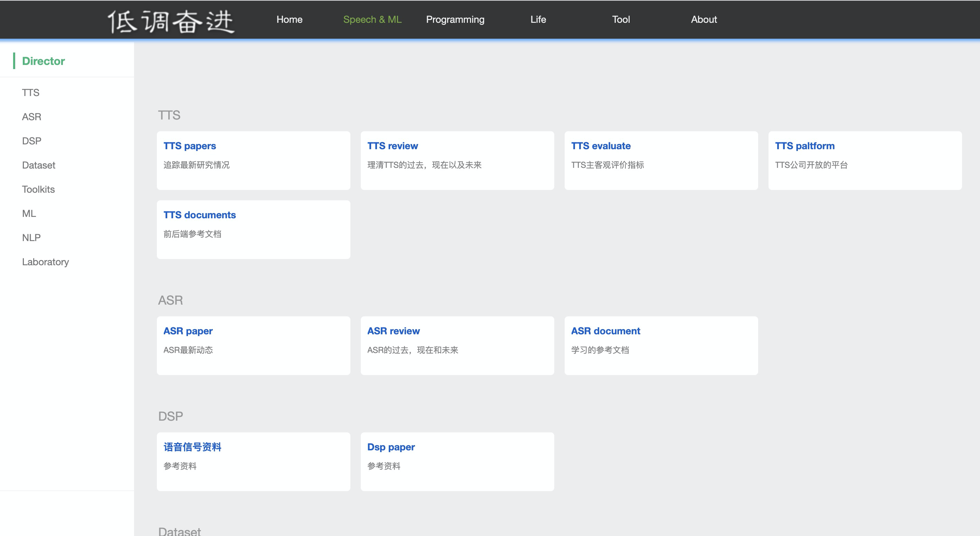Open the TTS review link
This screenshot has height=536, width=980.
point(392,146)
